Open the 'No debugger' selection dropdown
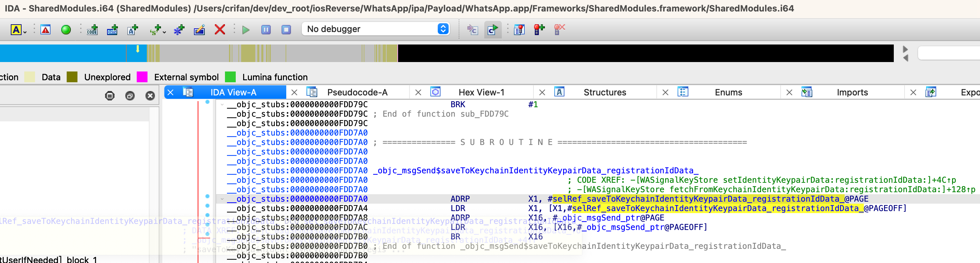Image resolution: width=980 pixels, height=263 pixels. click(x=375, y=29)
